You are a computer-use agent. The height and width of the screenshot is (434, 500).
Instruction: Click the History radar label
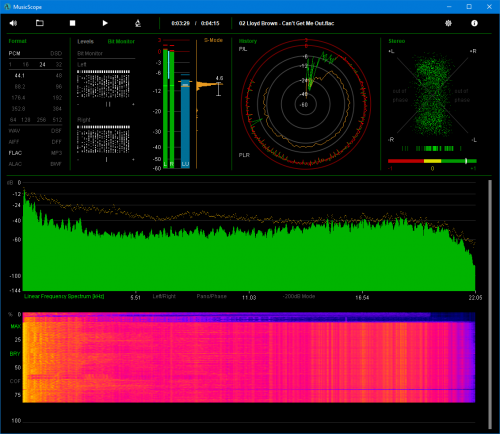click(x=248, y=41)
